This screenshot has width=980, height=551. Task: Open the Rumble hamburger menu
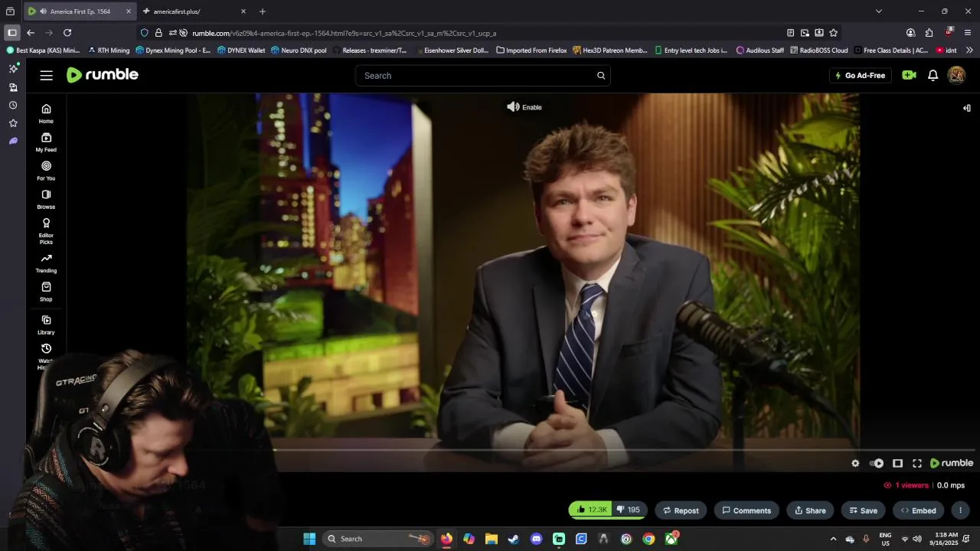click(x=47, y=75)
